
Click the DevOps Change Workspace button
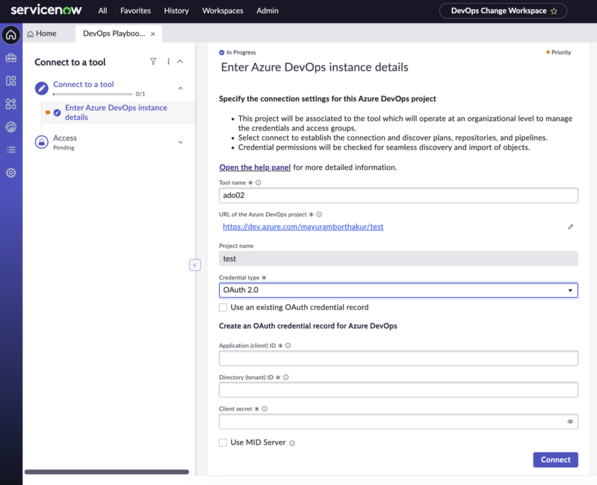tap(503, 11)
